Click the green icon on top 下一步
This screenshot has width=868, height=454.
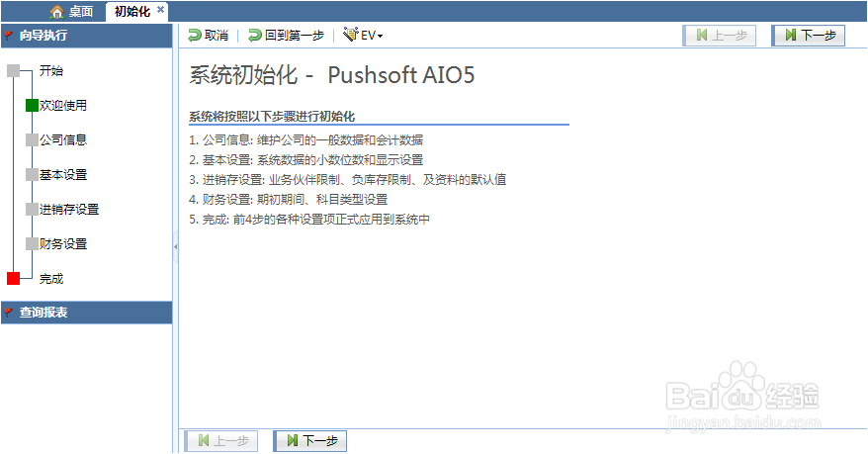click(791, 36)
